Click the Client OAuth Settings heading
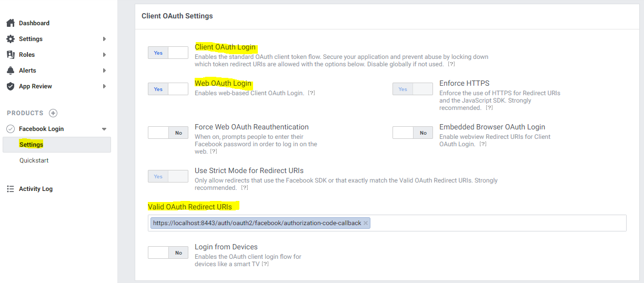This screenshot has height=283, width=644. click(177, 16)
